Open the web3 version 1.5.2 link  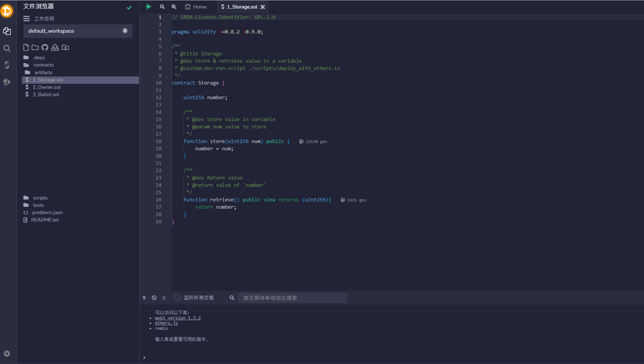178,318
